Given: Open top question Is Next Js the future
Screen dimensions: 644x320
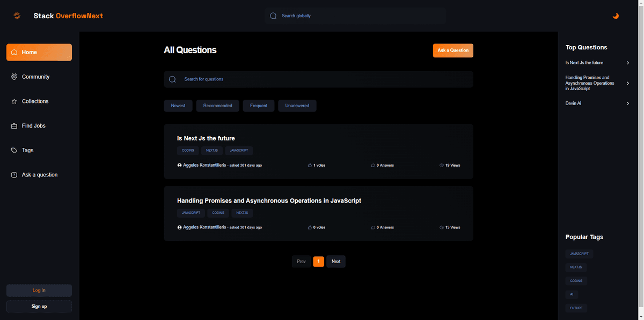Looking at the screenshot, I should pyautogui.click(x=584, y=63).
